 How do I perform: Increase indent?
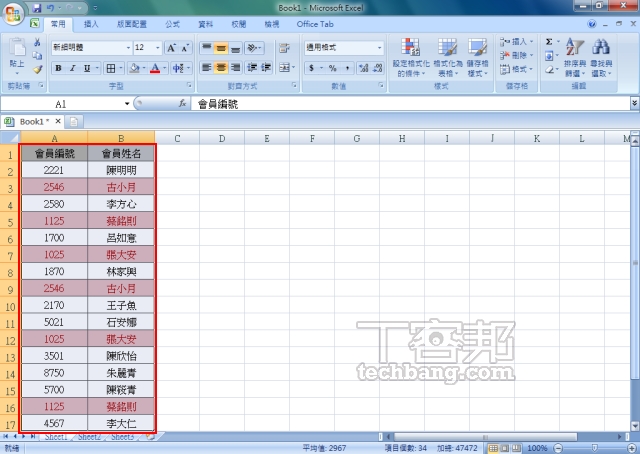(266, 67)
